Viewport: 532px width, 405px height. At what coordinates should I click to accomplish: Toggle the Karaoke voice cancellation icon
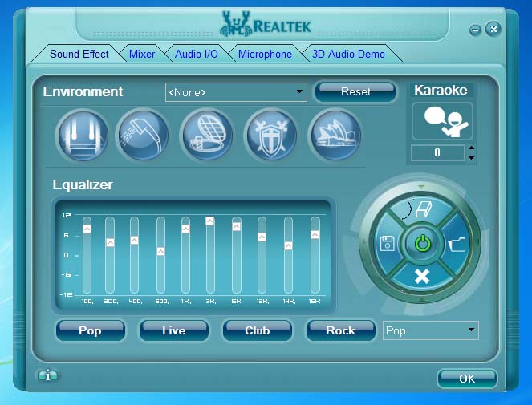point(442,121)
